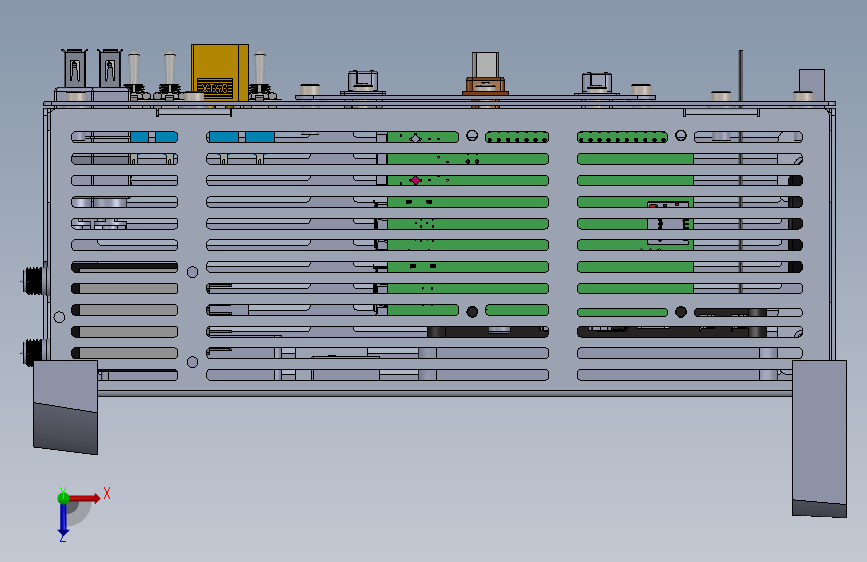Select the upper round connector on the chassis left side
This screenshot has width=867, height=562.
point(33,280)
